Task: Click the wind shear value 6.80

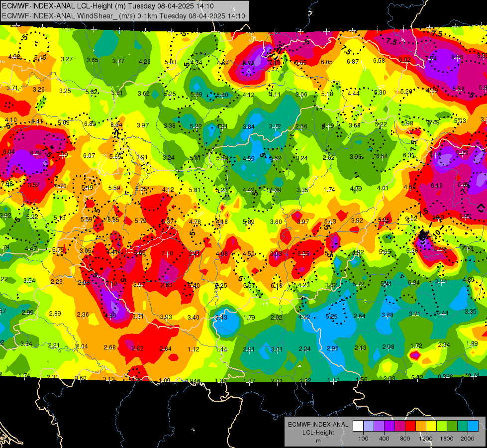Action: 222,95
